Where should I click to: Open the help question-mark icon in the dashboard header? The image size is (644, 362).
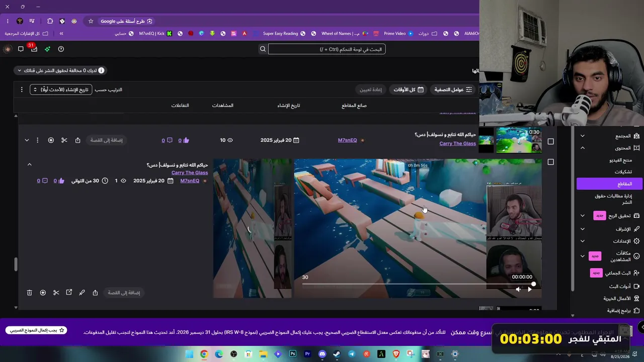(x=61, y=49)
